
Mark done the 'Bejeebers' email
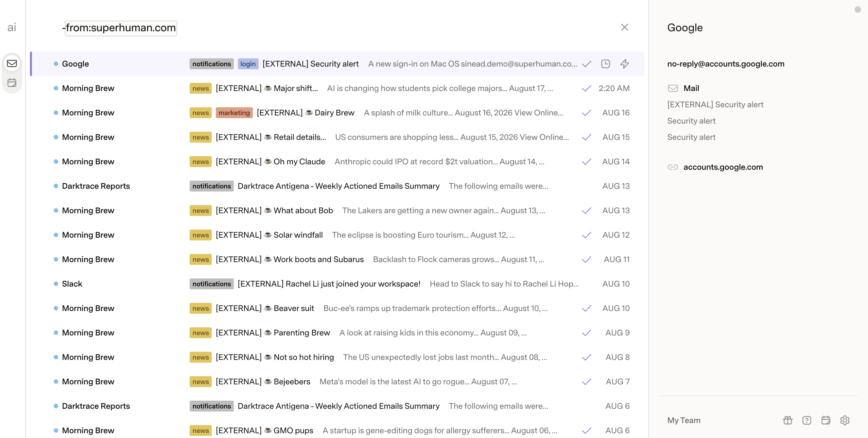click(x=587, y=382)
